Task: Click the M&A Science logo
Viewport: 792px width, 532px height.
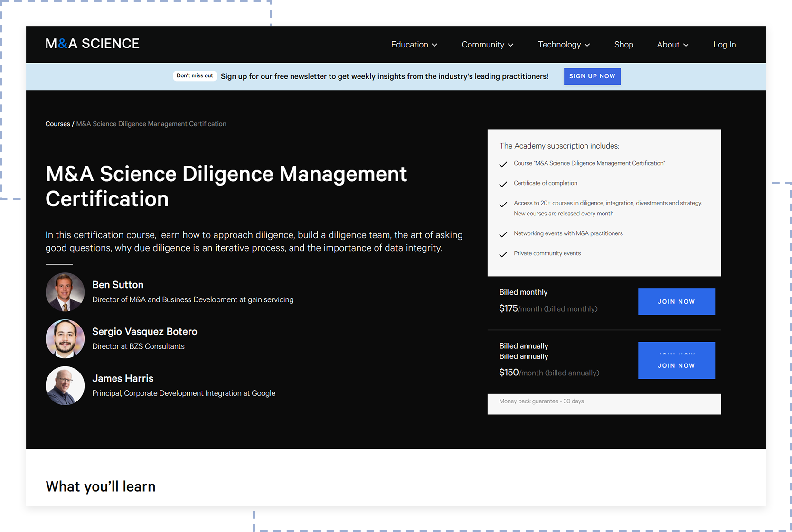Action: (92, 43)
